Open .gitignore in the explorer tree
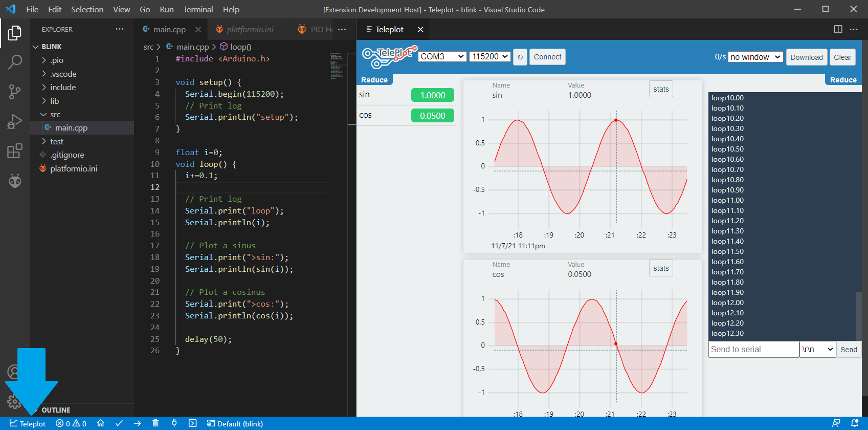Image resolution: width=868 pixels, height=430 pixels. [x=82, y=155]
